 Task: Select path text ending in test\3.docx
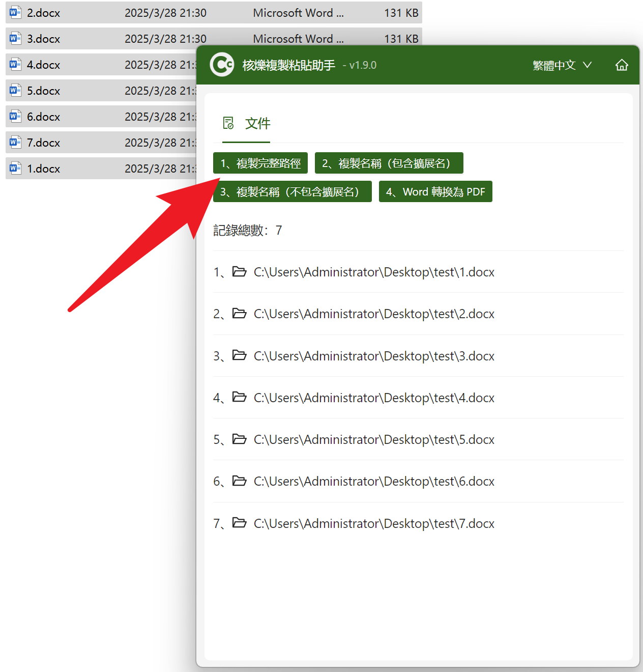click(374, 356)
